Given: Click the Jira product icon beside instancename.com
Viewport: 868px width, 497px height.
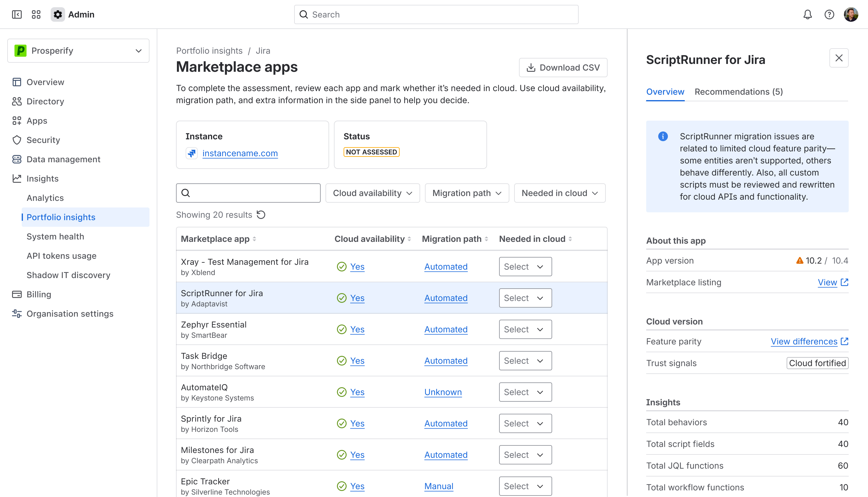Looking at the screenshot, I should 192,153.
